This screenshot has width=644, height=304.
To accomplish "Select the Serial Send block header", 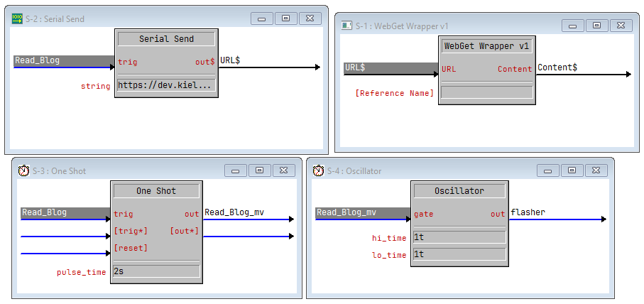I will tap(165, 39).
